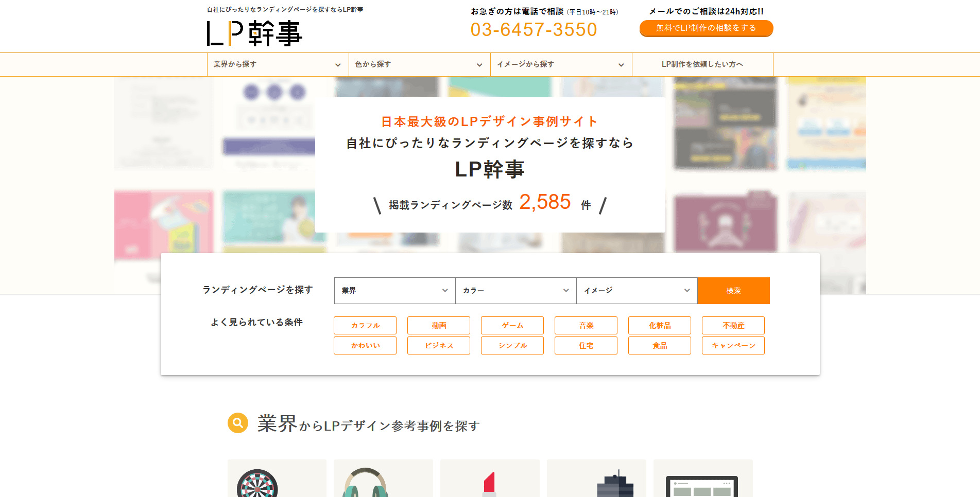The width and height of the screenshot is (980, 497).
Task: Select the かわいい tag
Action: (x=365, y=346)
